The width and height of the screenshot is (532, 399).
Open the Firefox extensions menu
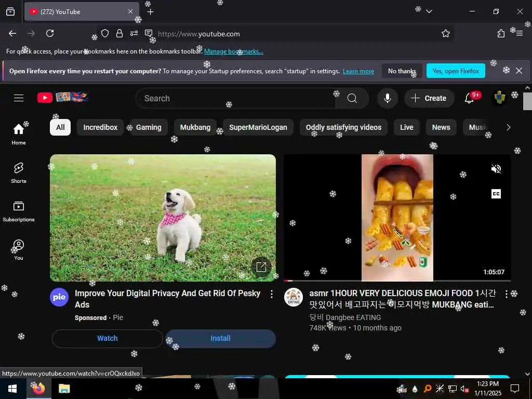[x=501, y=33]
